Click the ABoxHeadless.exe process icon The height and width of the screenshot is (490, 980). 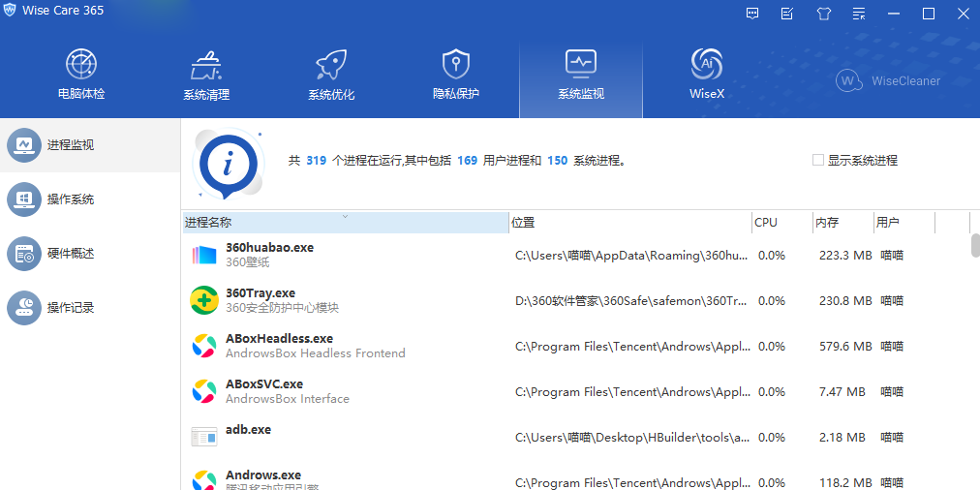pos(203,347)
